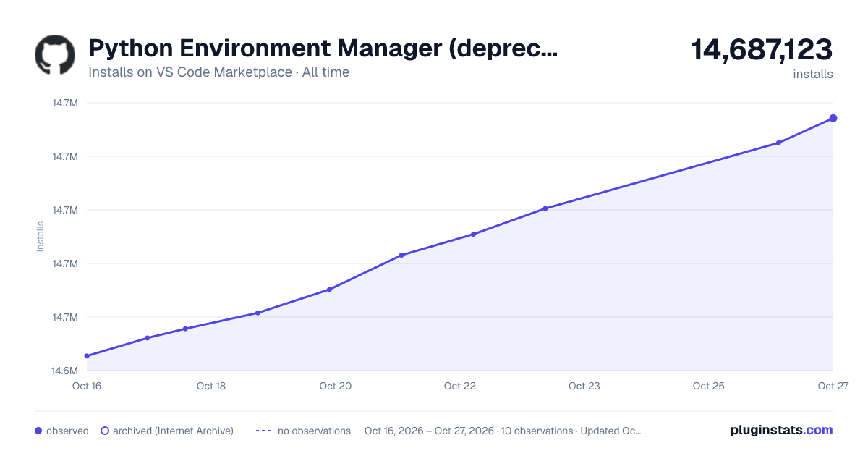Click the Oct 25 axis label
Screen dimensions: 868x456
coord(709,386)
